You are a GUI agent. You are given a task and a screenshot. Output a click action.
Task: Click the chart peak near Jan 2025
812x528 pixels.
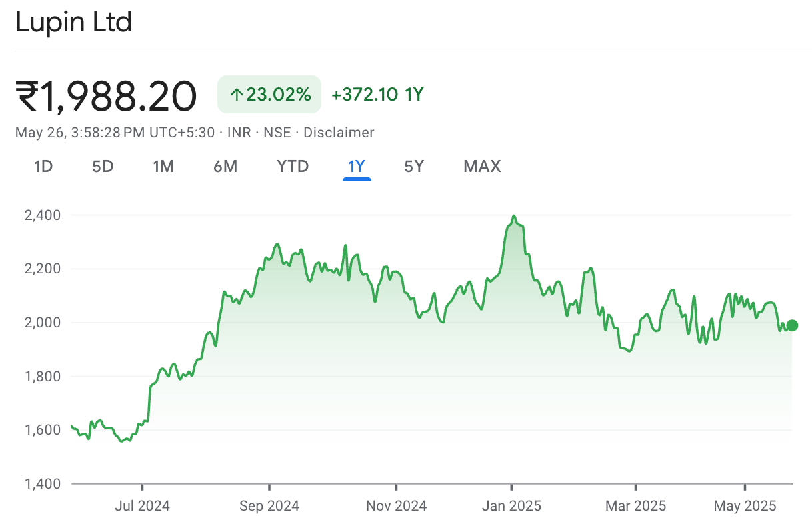point(513,217)
